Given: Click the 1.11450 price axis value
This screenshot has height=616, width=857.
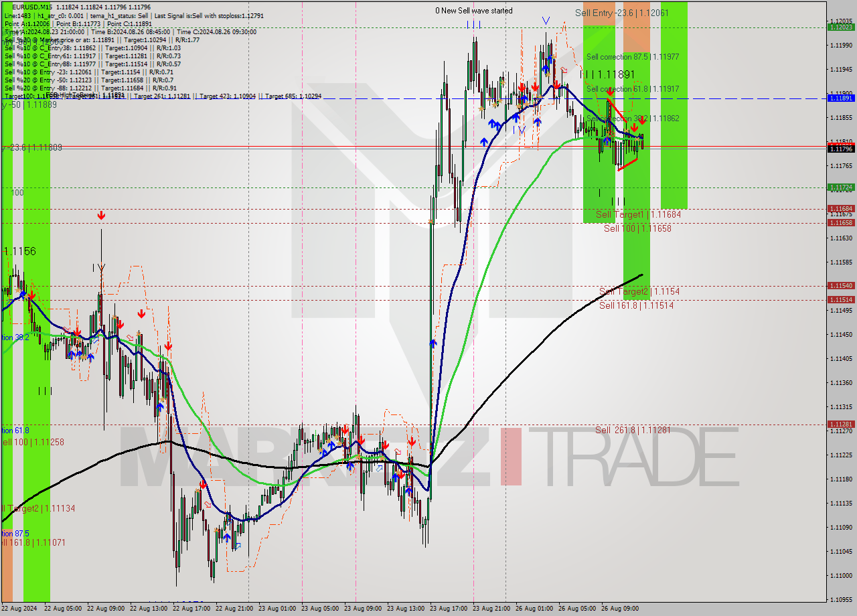Looking at the screenshot, I should click(841, 335).
